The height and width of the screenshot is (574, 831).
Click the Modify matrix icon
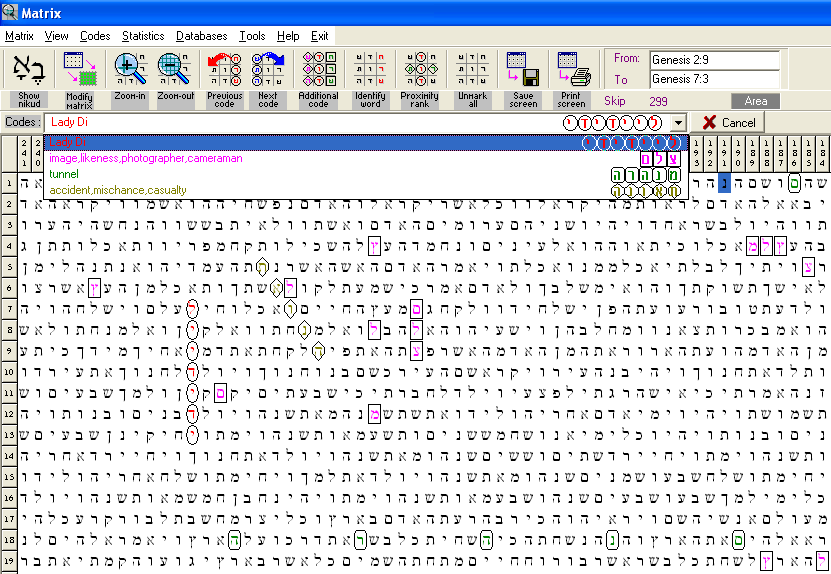79,69
